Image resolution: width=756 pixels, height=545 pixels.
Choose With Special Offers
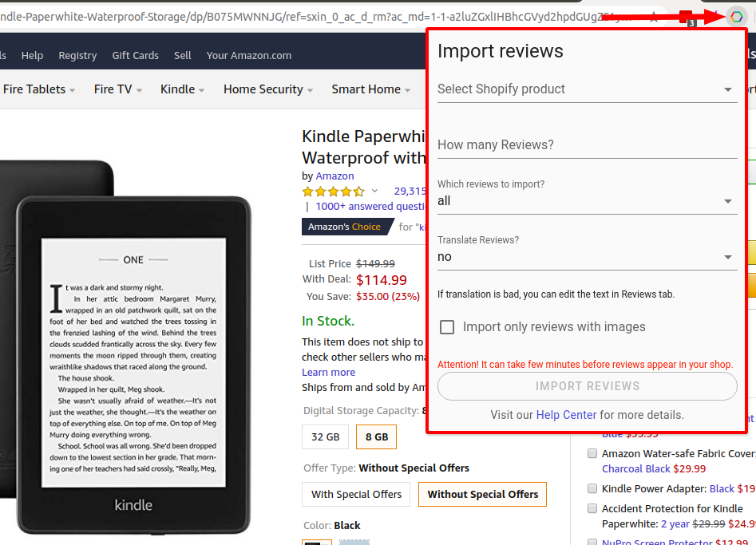click(x=356, y=495)
